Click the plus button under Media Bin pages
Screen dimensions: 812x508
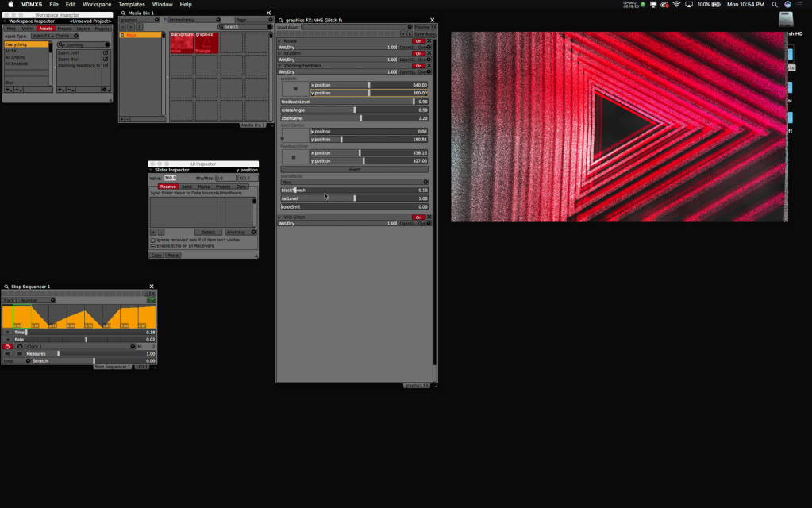122,119
